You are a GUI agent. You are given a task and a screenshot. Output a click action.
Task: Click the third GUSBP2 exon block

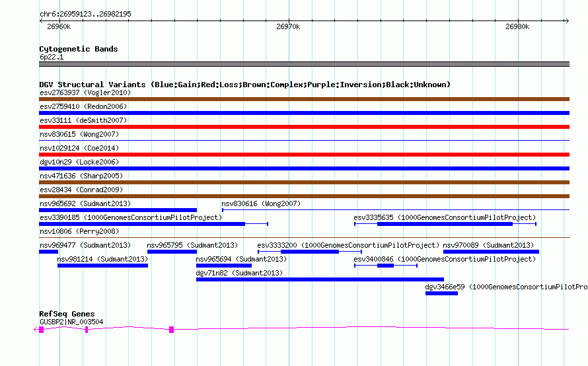point(171,330)
